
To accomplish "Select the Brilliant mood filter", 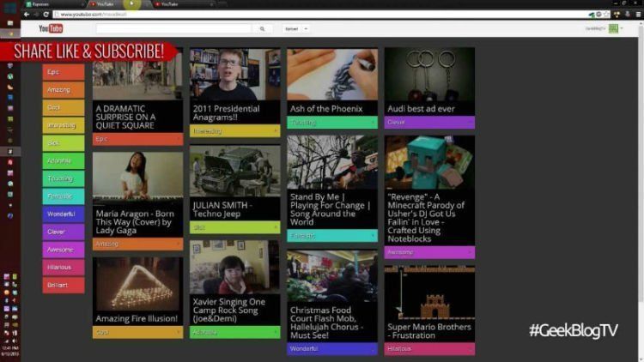I will tap(64, 285).
